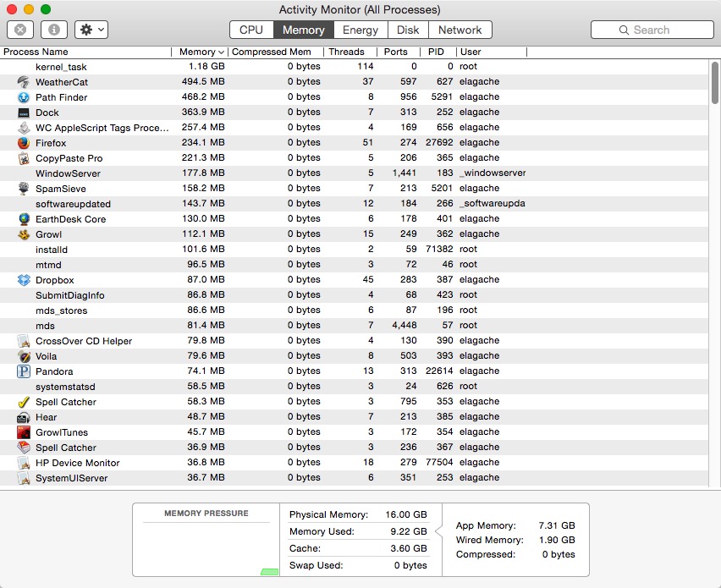This screenshot has height=588, width=721.
Task: Select the mtmd process name
Action: click(x=48, y=265)
